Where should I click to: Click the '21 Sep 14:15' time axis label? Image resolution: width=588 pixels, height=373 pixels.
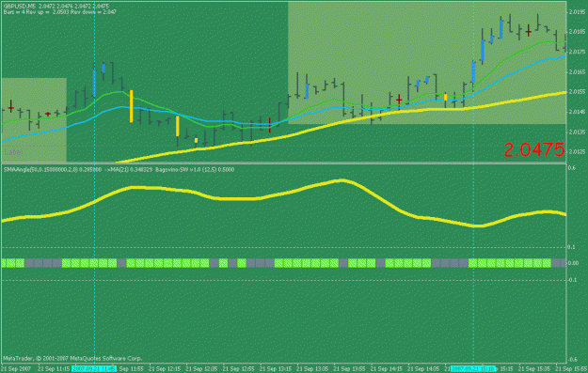pyautogui.click(x=387, y=369)
